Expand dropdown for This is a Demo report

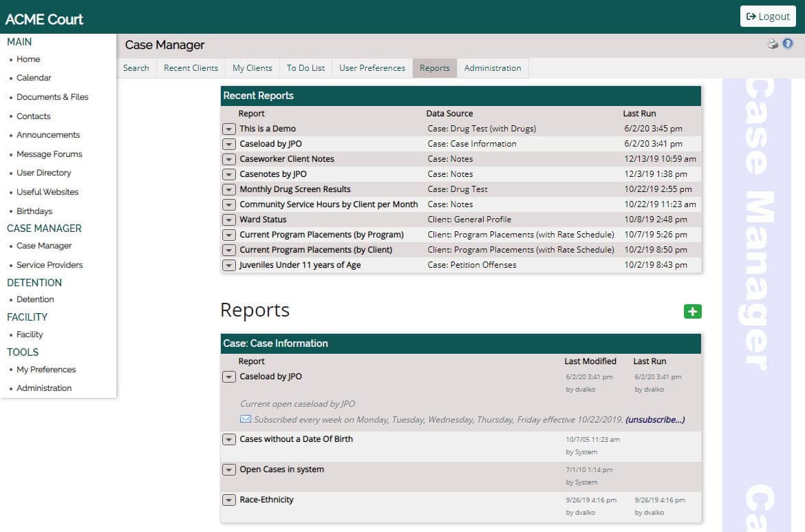point(229,129)
